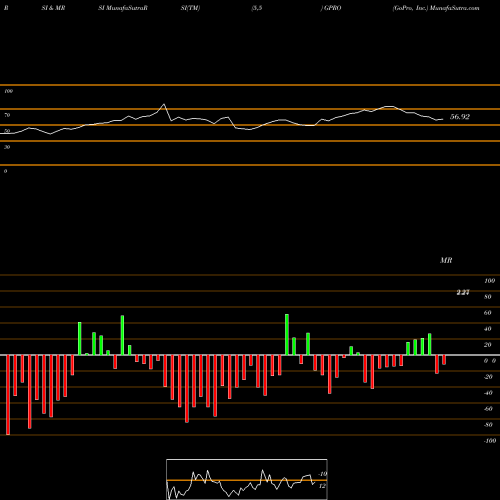500x500 pixels.
Task: Click the 2.27 MR value label
Action: click(x=463, y=292)
